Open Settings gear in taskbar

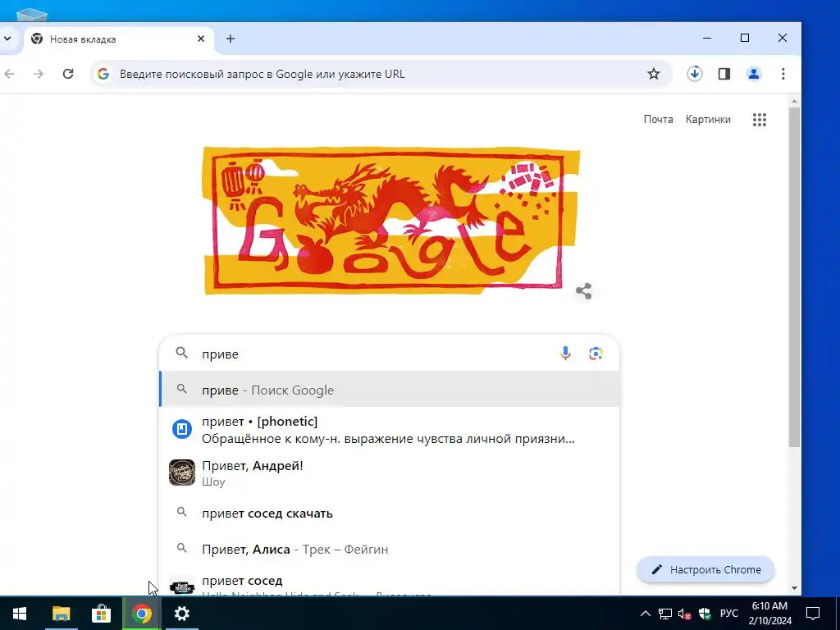point(181,614)
